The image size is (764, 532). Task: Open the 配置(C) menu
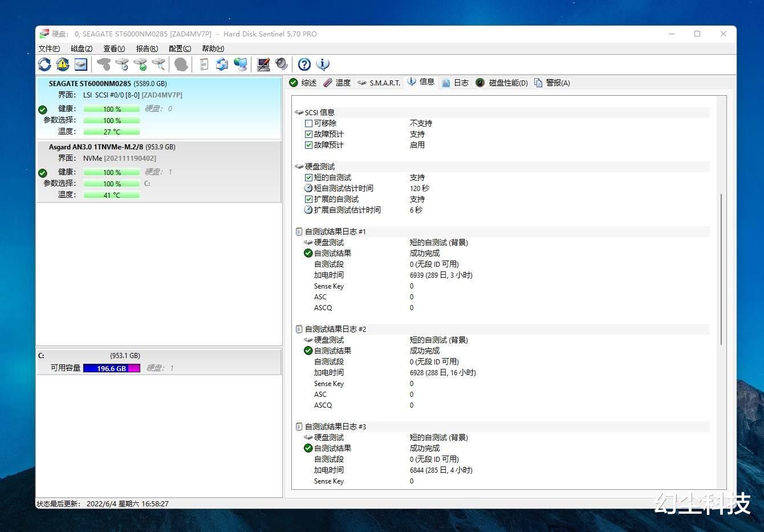tap(180, 48)
